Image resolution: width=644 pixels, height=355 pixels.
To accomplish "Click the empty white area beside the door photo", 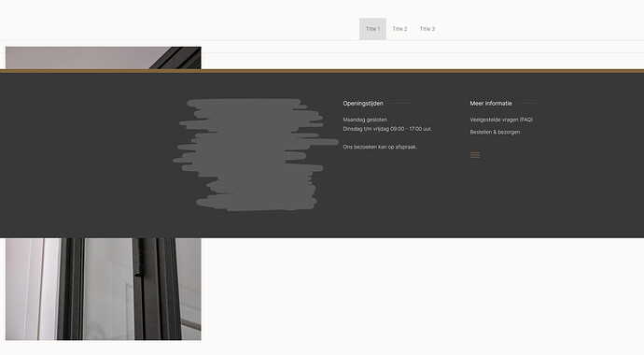I will (x=422, y=289).
